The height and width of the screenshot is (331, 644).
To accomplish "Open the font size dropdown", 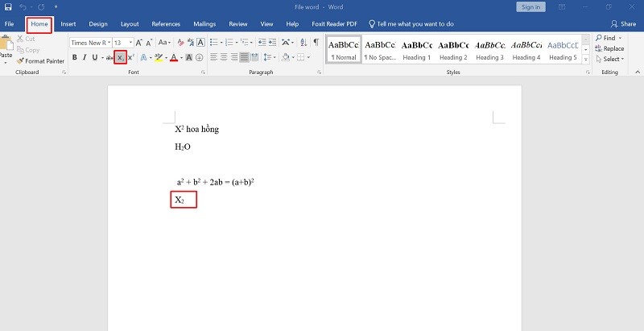I will pos(130,43).
